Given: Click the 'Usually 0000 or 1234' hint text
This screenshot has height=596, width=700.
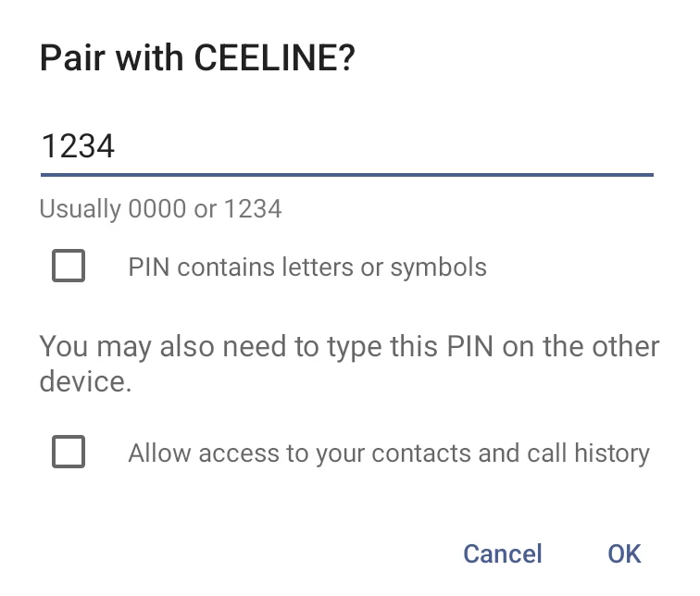Looking at the screenshot, I should pyautogui.click(x=161, y=209).
